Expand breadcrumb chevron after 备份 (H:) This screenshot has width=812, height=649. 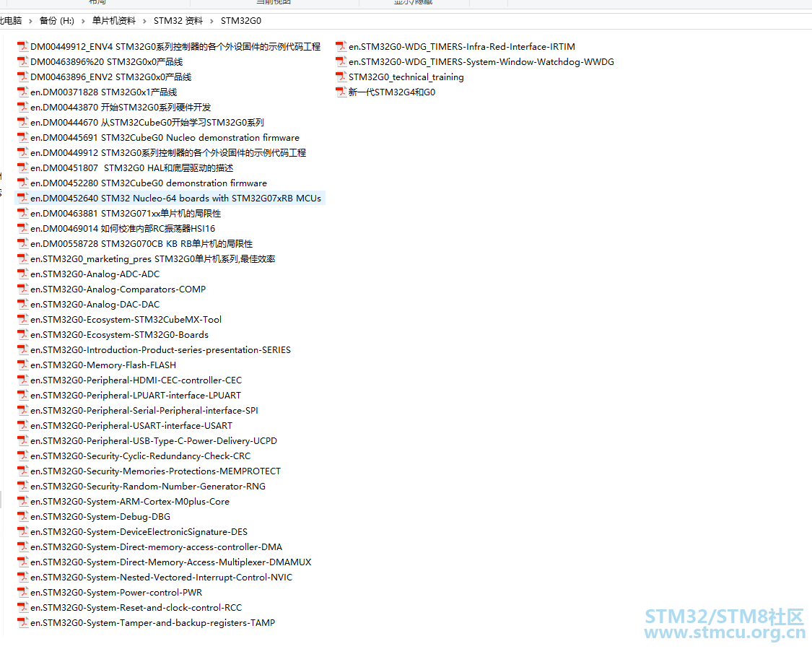[x=83, y=21]
